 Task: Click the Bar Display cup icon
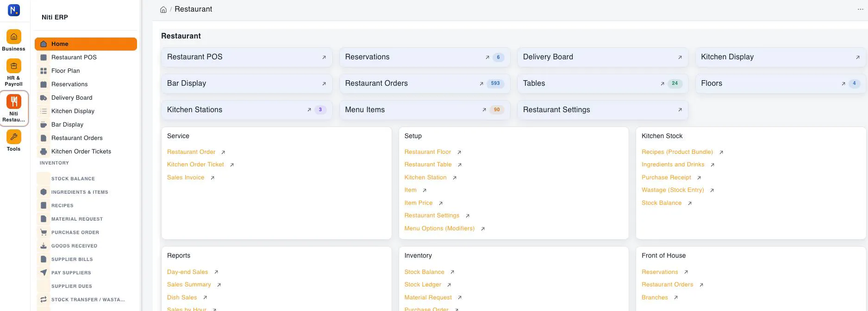[44, 125]
